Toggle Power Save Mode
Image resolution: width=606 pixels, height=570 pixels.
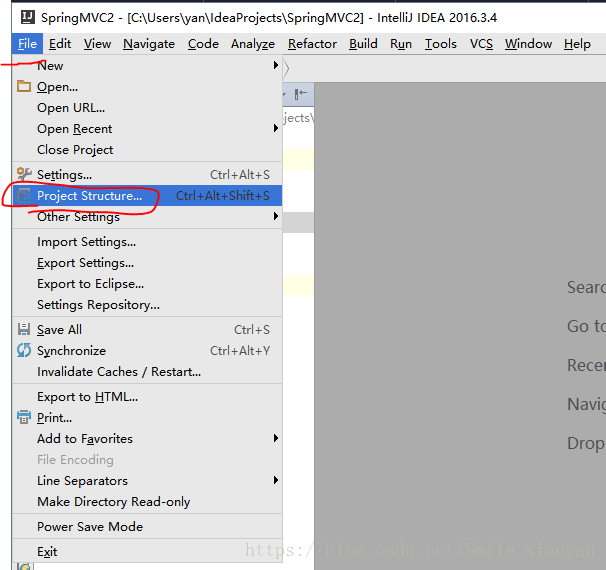pos(147,526)
